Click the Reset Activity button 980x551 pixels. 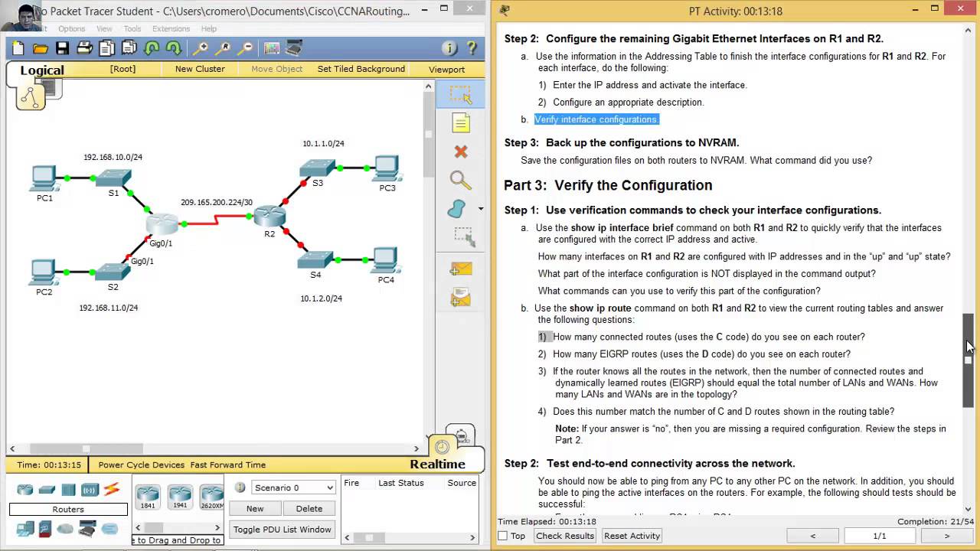click(632, 536)
